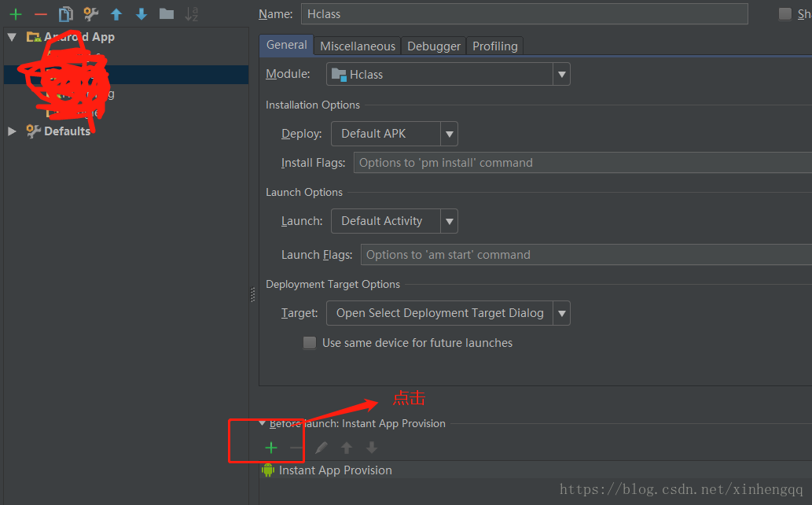Move before-launch task up
The width and height of the screenshot is (812, 505).
[x=347, y=448]
